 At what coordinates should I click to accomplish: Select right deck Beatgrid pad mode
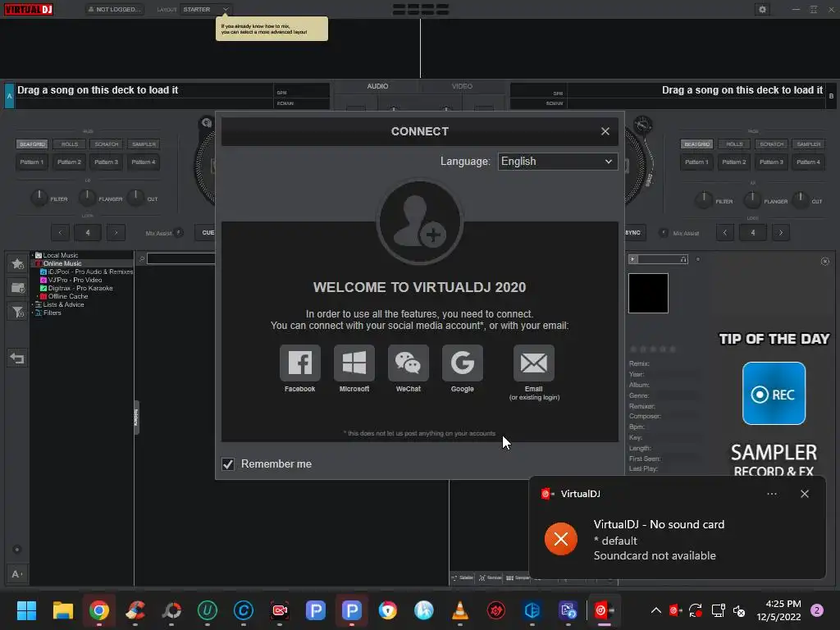pos(697,144)
